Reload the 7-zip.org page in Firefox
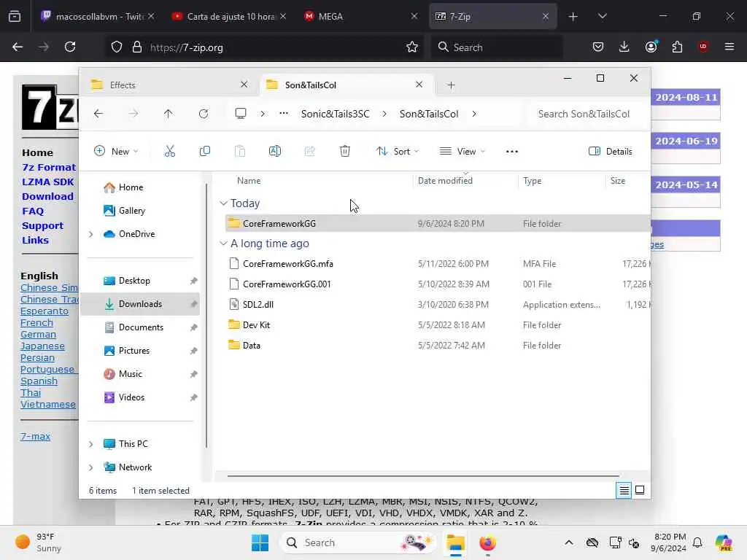Viewport: 747px width, 560px height. coord(70,47)
